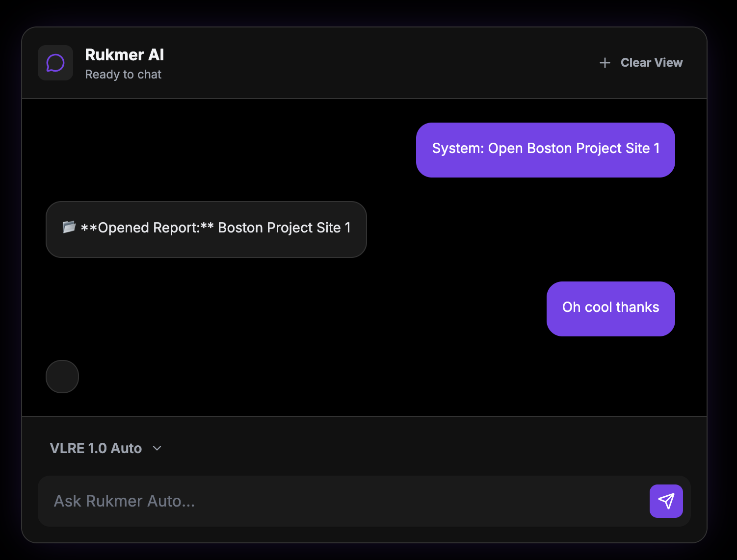Select the Oh cool thanks message bubble
Screen dimensions: 737x560
point(610,307)
